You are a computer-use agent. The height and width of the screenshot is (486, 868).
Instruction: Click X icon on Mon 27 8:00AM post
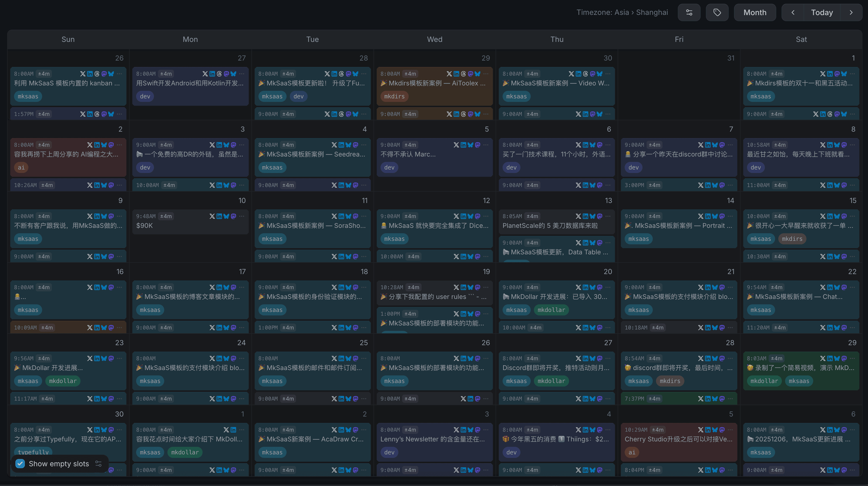click(205, 74)
